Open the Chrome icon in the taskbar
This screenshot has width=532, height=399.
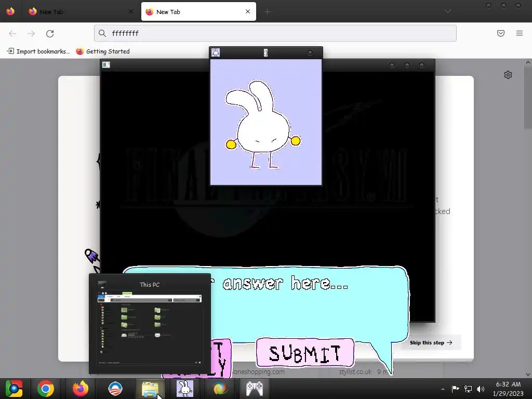coord(46,389)
